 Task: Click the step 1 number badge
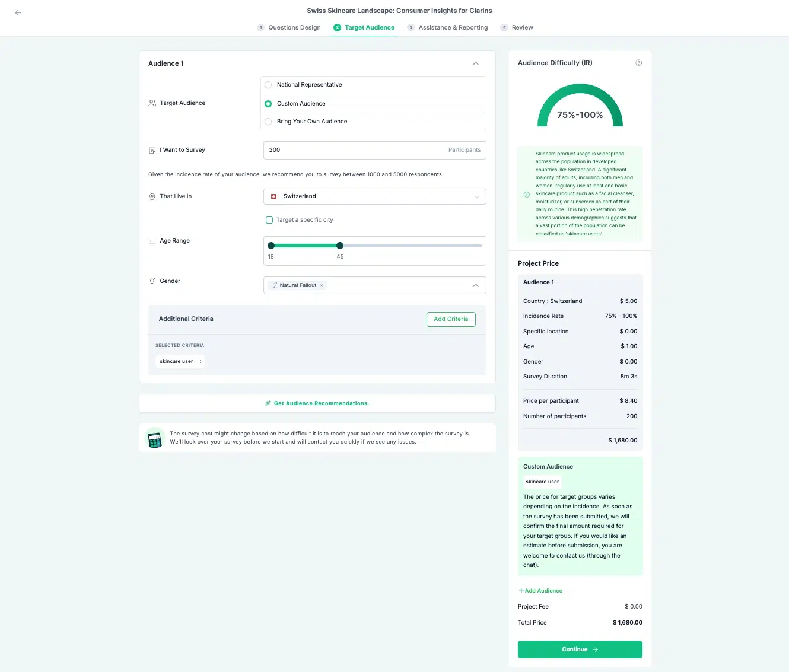pos(260,27)
